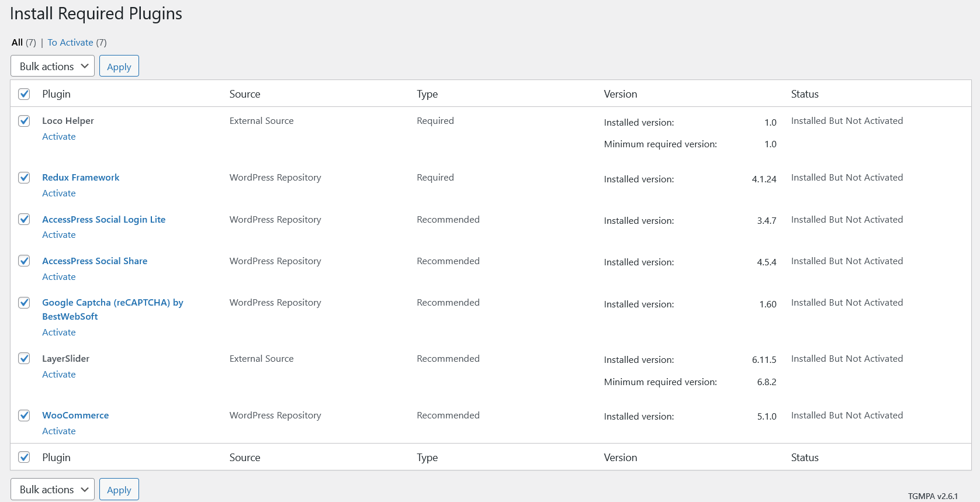
Task: Click Loco Helper's Installed But Not Activated status
Action: pyautogui.click(x=847, y=121)
